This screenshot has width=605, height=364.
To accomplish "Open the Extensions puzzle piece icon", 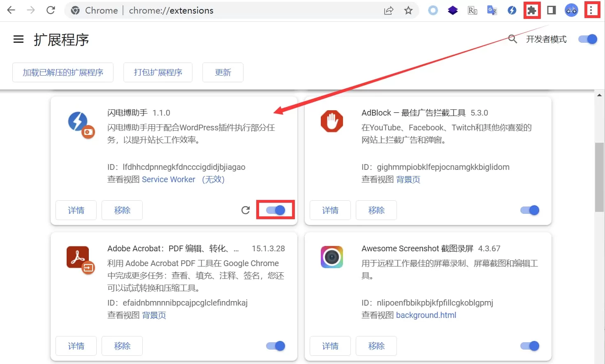I will pos(531,10).
